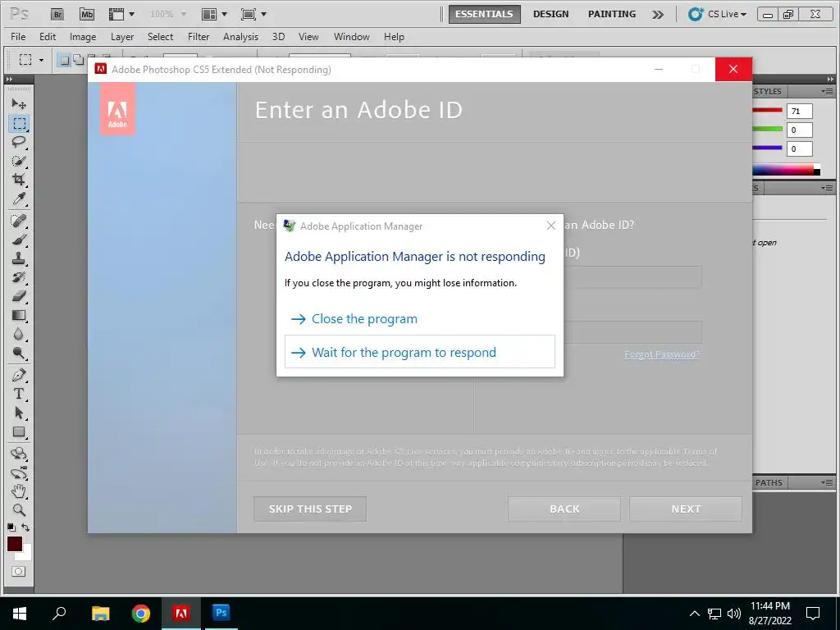Open the Forgot Password link

click(662, 354)
